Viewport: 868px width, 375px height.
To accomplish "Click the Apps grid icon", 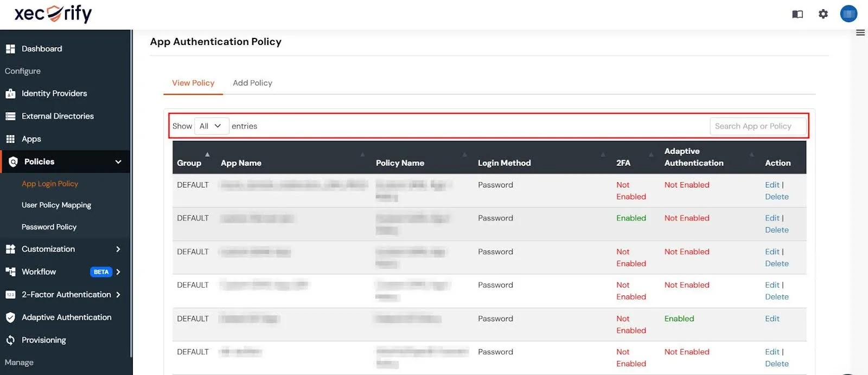I will tap(10, 139).
